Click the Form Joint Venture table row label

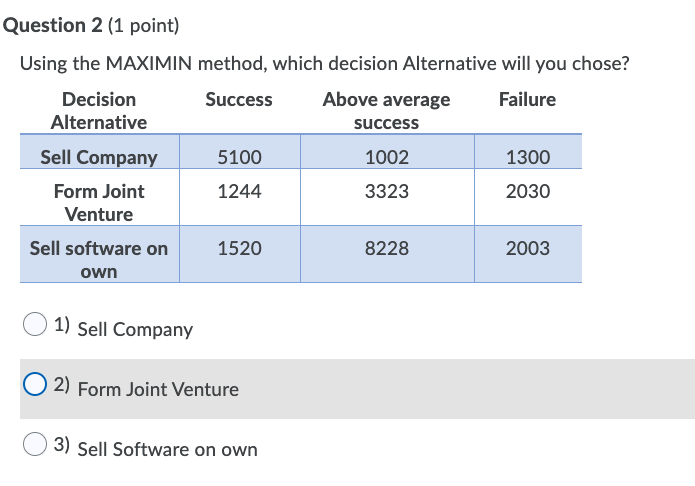99,203
